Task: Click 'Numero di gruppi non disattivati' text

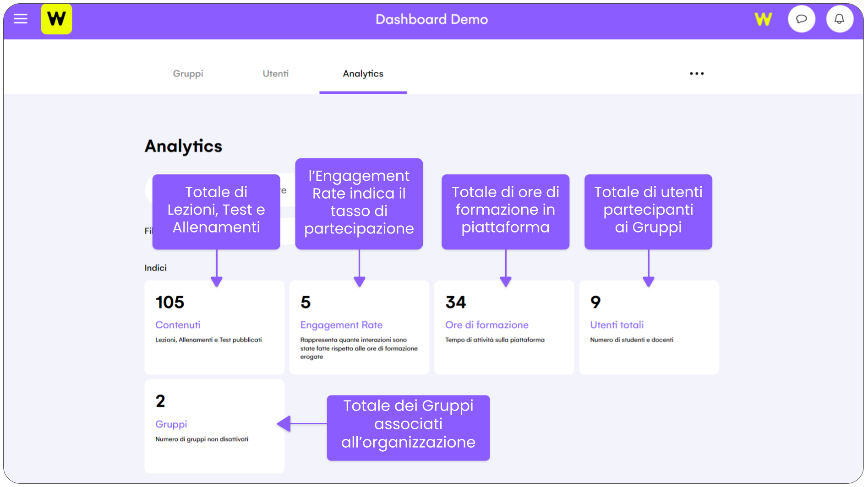Action: 202,439
